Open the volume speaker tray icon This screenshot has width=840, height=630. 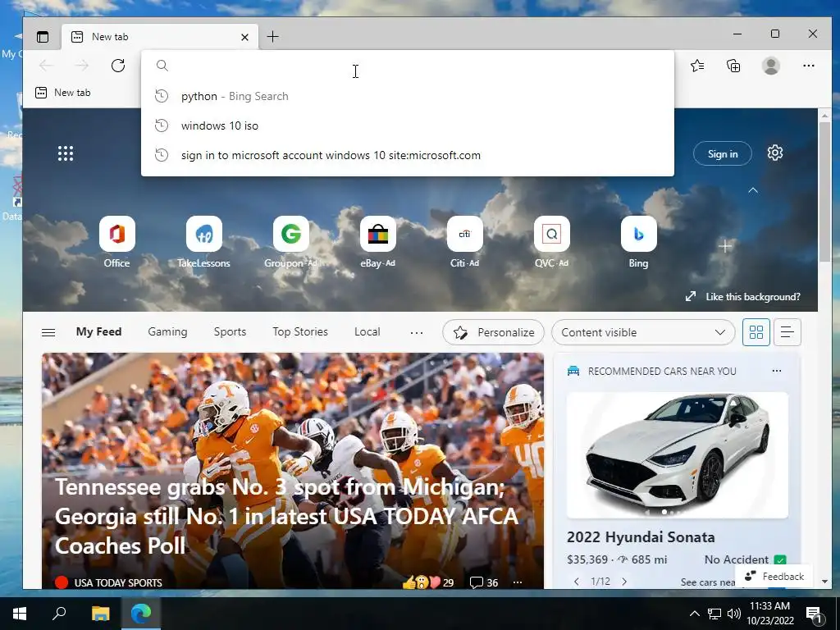pyautogui.click(x=734, y=614)
